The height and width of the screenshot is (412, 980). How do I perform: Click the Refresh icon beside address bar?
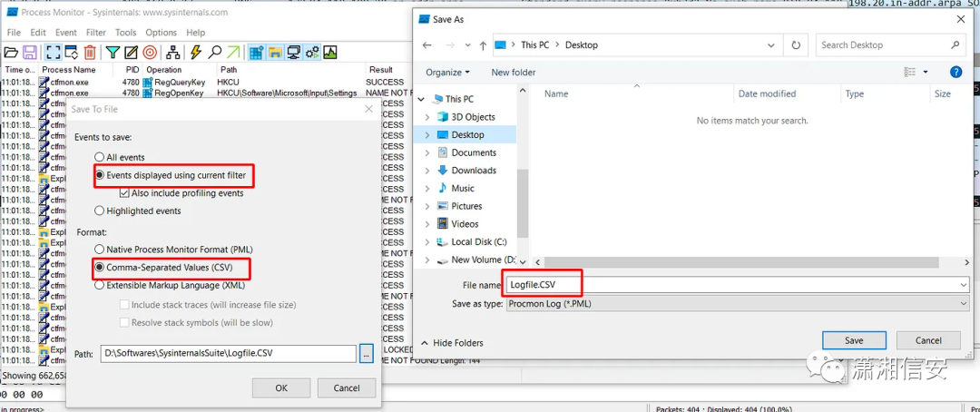coord(796,45)
